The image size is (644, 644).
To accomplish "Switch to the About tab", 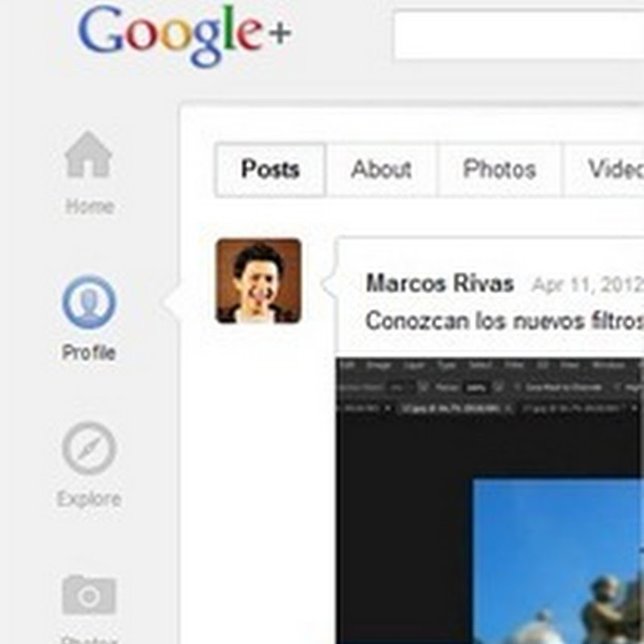I will pyautogui.click(x=382, y=170).
